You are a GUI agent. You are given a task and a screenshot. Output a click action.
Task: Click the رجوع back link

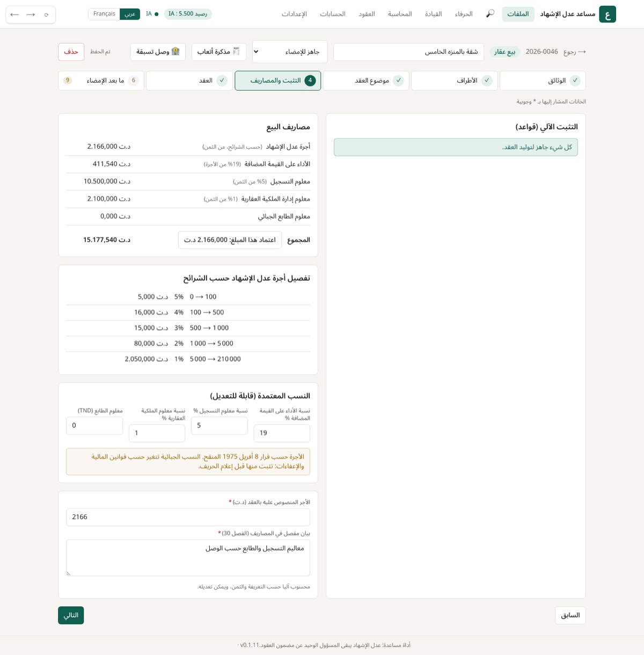click(x=574, y=52)
